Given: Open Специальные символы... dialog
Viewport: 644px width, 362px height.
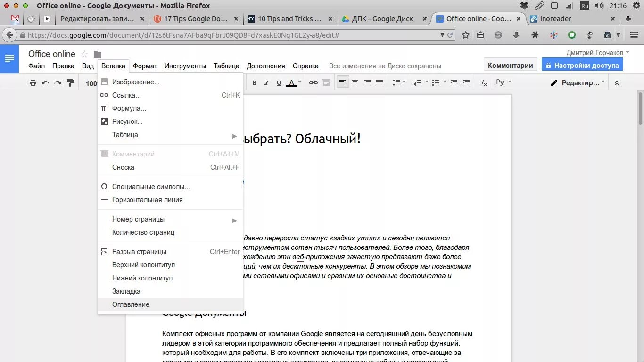Looking at the screenshot, I should click(x=170, y=187).
